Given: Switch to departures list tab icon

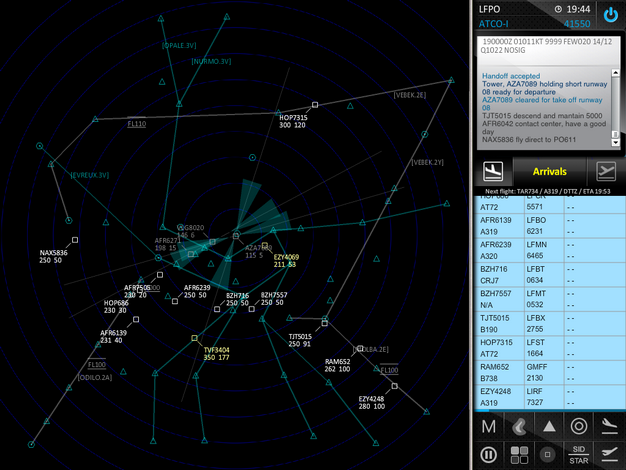Looking at the screenshot, I should pyautogui.click(x=606, y=171).
